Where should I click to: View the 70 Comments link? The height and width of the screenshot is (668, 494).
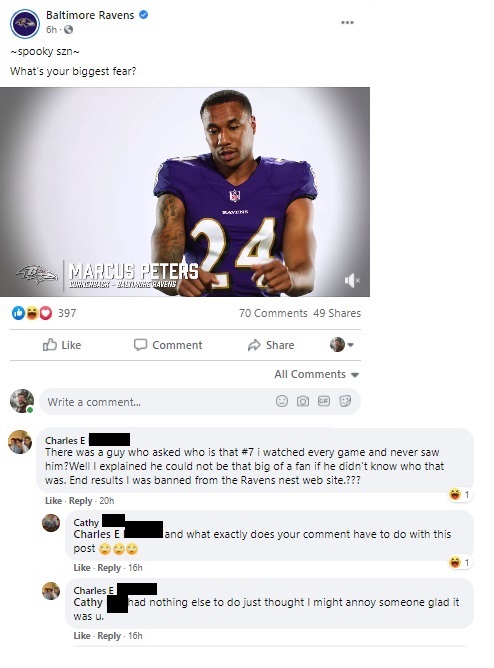click(x=273, y=313)
